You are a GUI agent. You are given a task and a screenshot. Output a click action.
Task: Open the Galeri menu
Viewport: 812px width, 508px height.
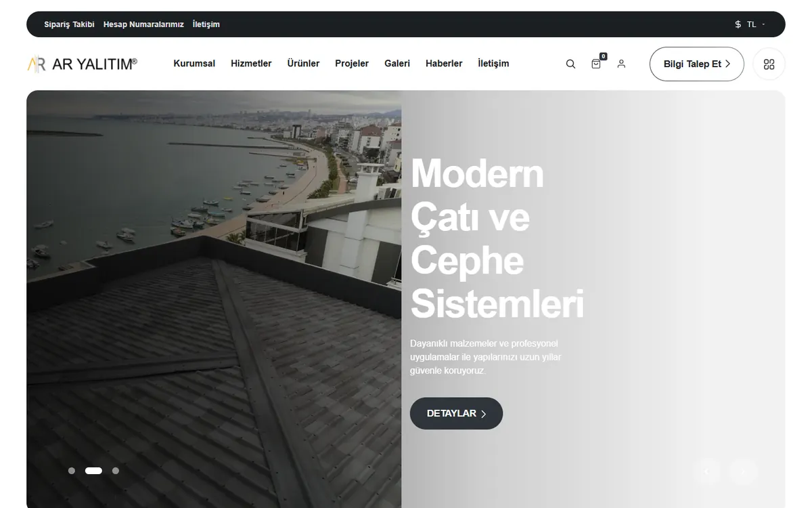pyautogui.click(x=397, y=64)
